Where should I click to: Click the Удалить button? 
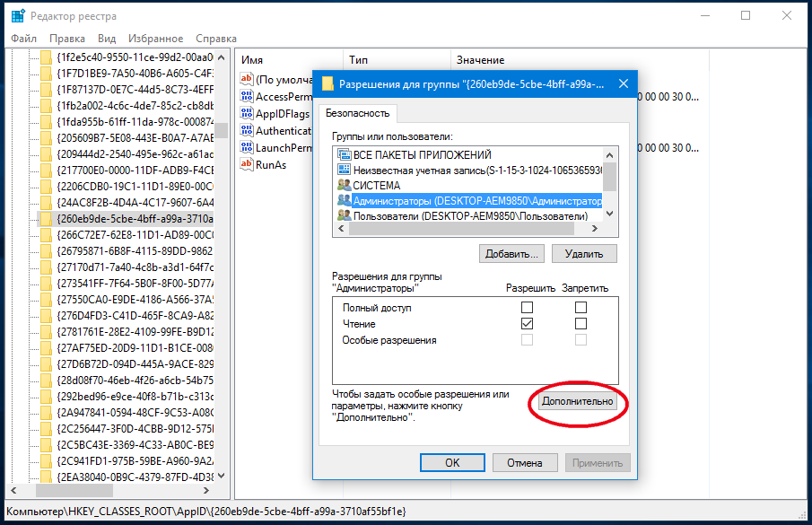(584, 254)
